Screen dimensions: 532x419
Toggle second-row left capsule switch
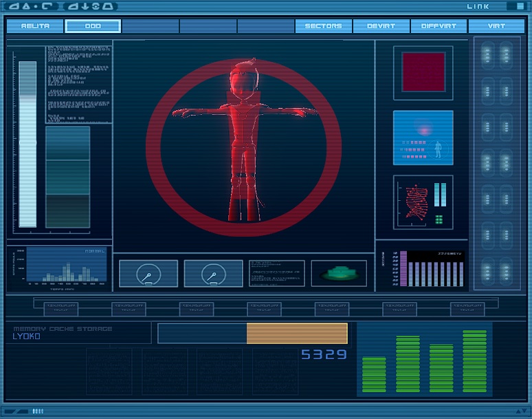[x=487, y=92]
